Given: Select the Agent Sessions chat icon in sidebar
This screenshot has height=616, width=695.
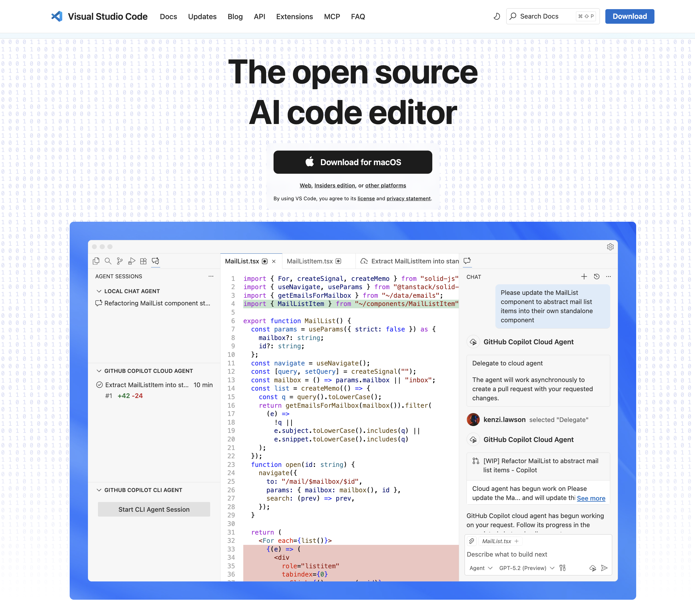Looking at the screenshot, I should [155, 261].
